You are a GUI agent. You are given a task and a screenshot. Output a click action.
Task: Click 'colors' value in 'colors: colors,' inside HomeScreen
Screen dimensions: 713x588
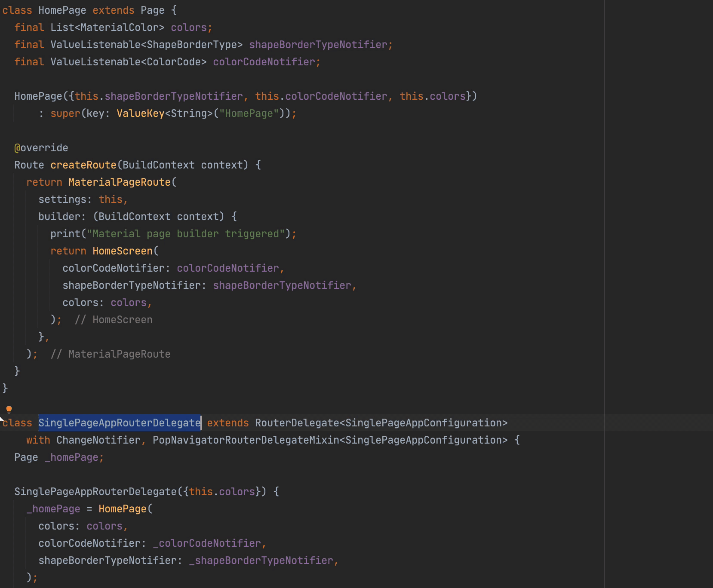tap(129, 303)
